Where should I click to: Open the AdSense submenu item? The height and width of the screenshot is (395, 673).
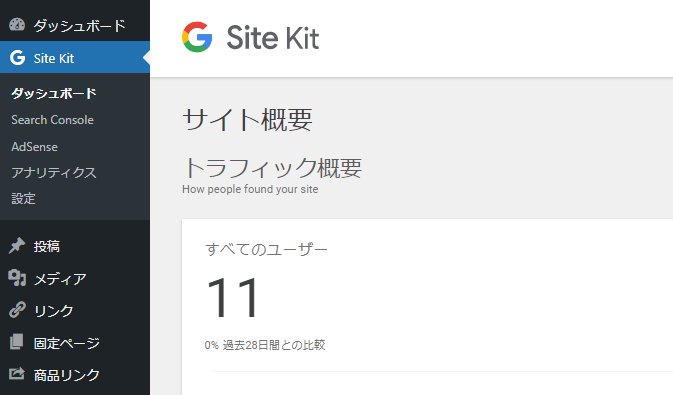(34, 147)
